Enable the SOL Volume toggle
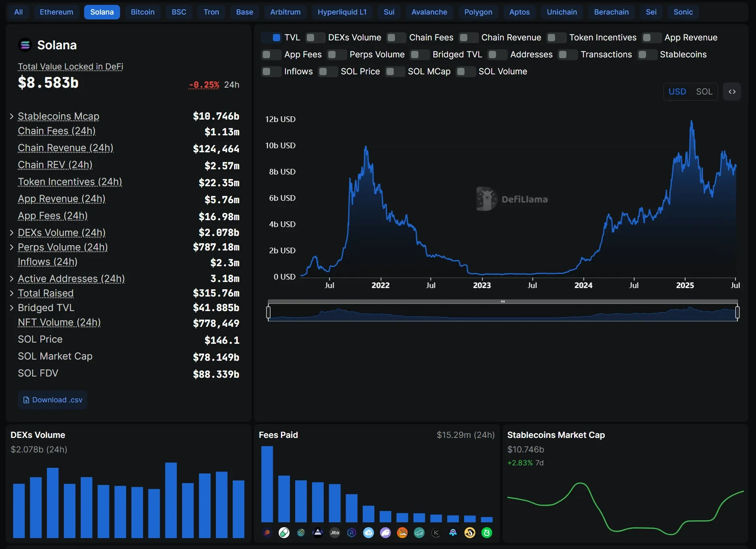The width and height of the screenshot is (756, 549). [466, 72]
